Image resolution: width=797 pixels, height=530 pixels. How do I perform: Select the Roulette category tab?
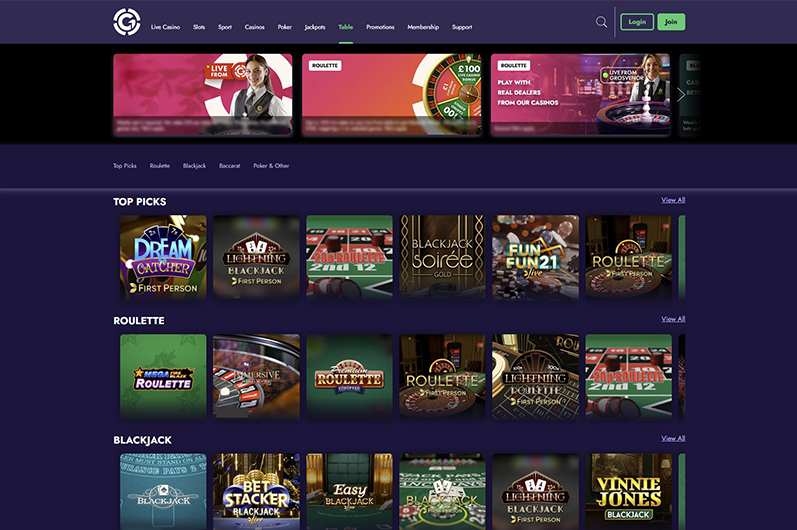click(160, 165)
